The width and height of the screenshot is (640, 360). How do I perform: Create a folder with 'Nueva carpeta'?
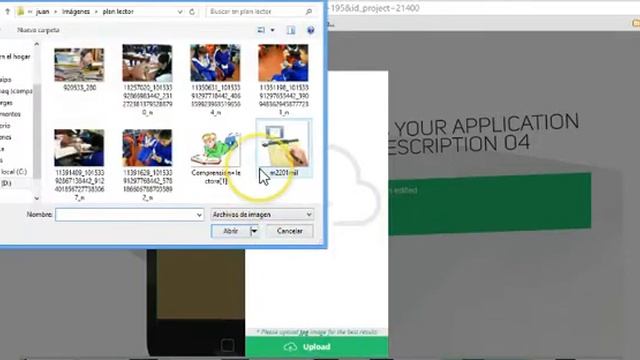pos(38,30)
